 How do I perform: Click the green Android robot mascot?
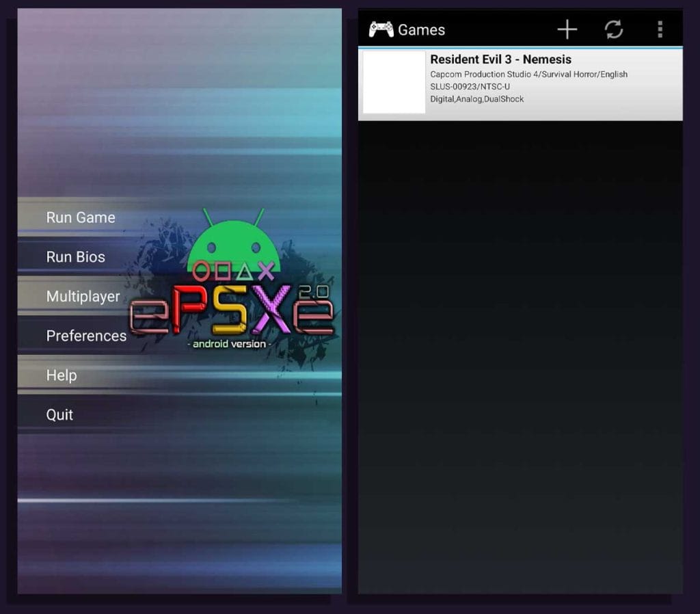[x=234, y=241]
